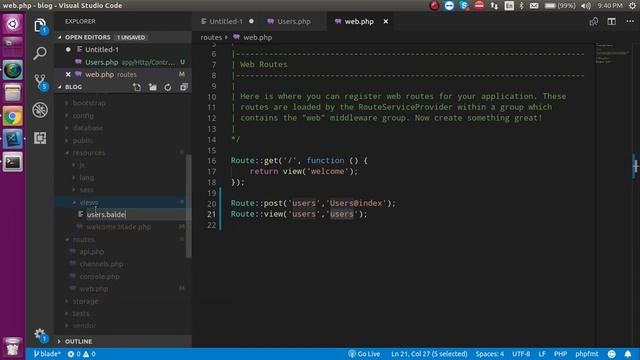640x360 pixels.
Task: Close web.php in Open Editors list
Action: (x=68, y=74)
